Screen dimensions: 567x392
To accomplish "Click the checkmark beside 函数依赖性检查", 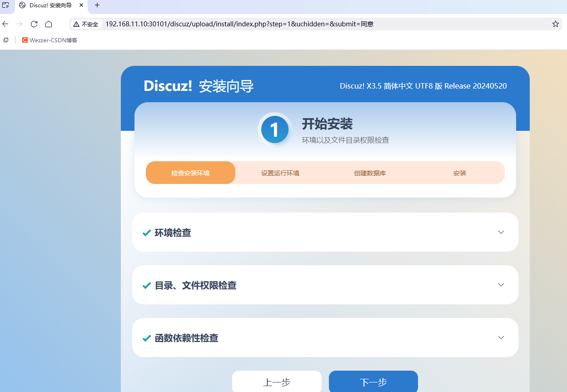I will point(147,338).
